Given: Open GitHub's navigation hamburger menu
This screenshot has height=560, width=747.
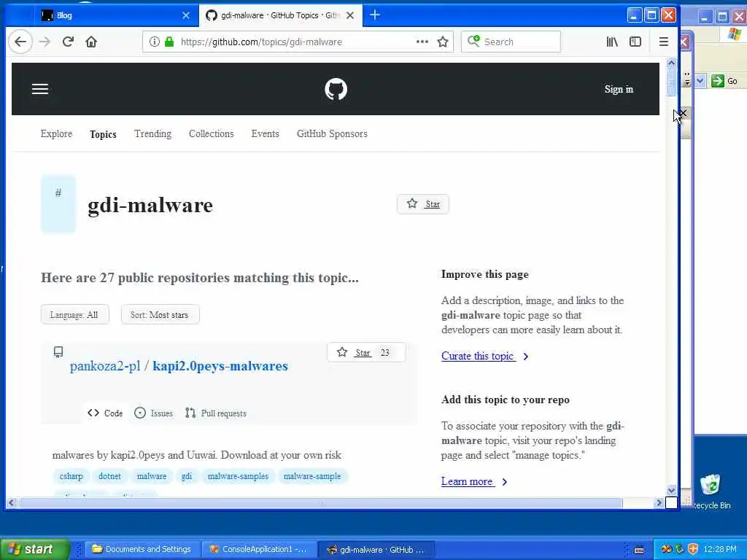Looking at the screenshot, I should 40,89.
